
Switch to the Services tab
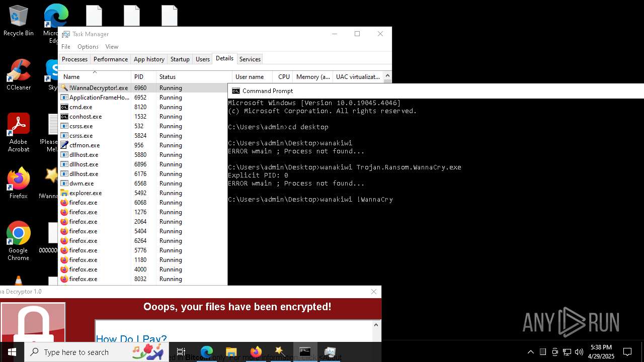(250, 59)
